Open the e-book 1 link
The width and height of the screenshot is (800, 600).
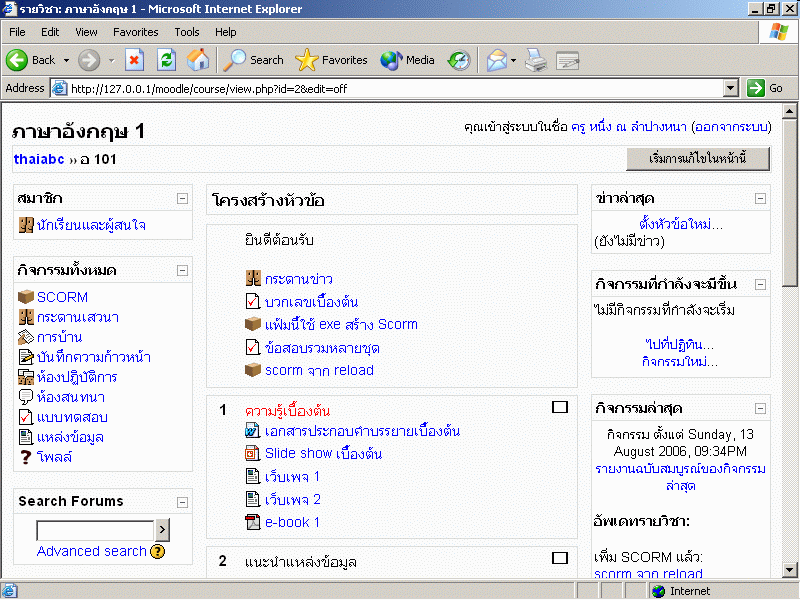292,522
